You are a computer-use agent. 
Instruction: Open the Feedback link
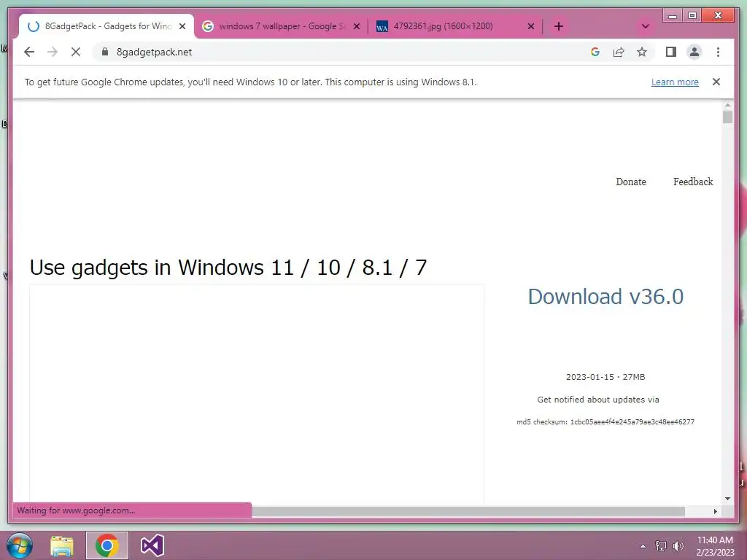(693, 182)
